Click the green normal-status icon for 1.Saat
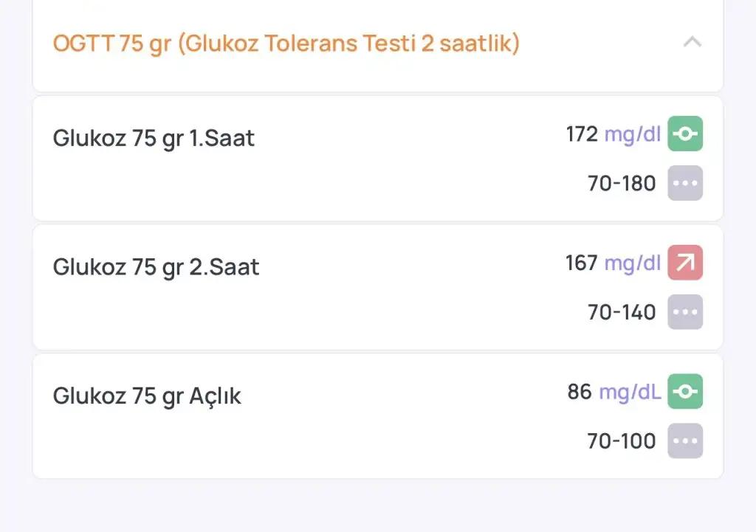The image size is (756, 532). [x=685, y=134]
